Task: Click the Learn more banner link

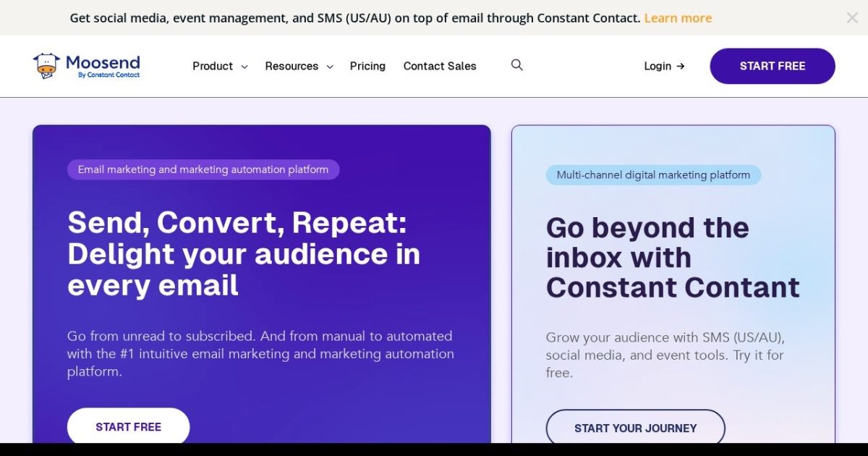Action: pos(678,18)
